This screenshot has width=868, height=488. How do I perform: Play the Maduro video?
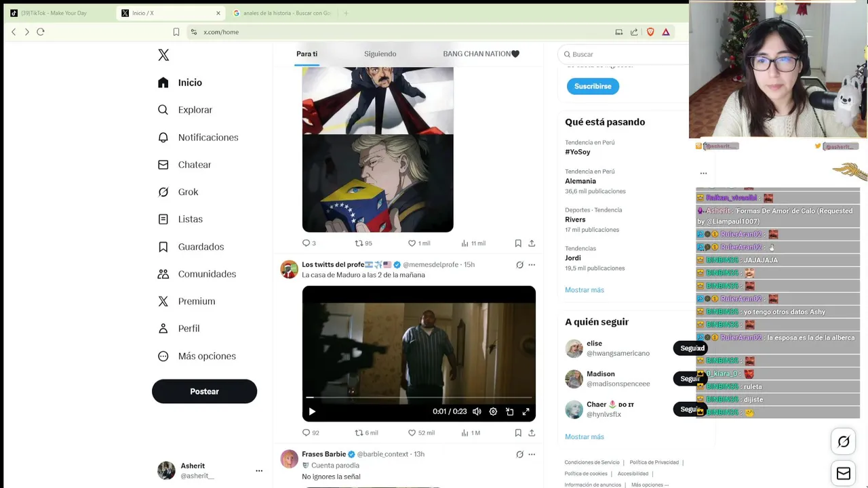(312, 411)
